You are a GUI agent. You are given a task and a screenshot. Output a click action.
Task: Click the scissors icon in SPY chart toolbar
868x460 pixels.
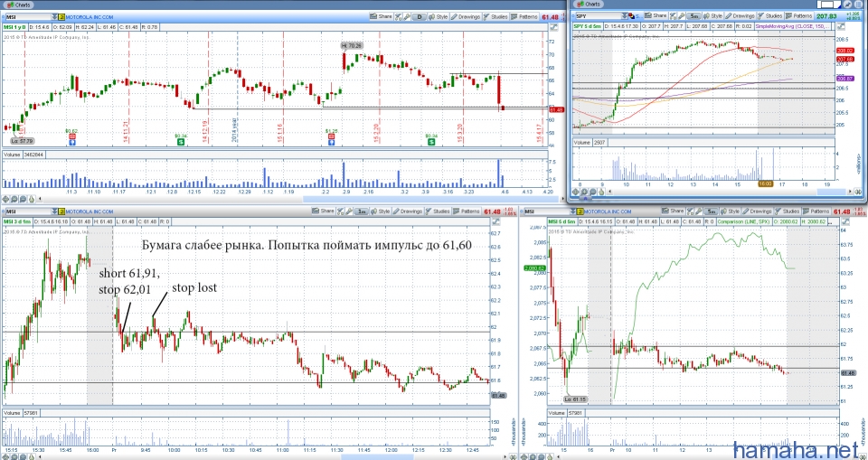[673, 16]
